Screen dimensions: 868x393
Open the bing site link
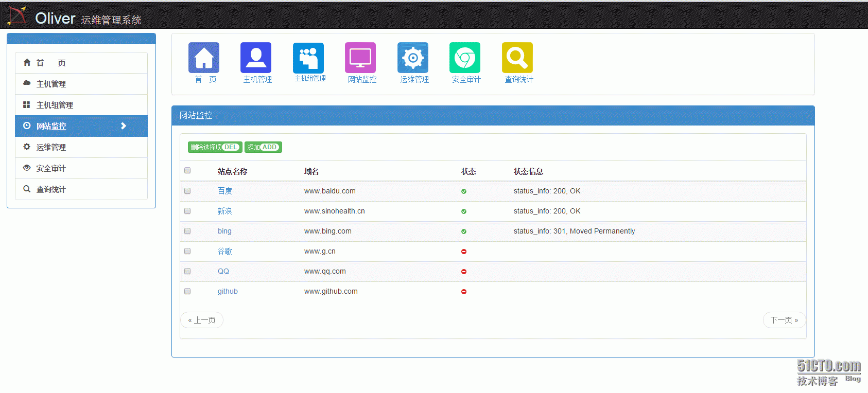pyautogui.click(x=224, y=231)
